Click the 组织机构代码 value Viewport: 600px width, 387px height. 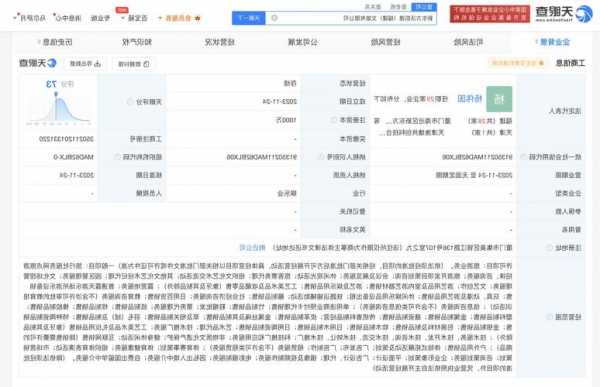(73, 157)
